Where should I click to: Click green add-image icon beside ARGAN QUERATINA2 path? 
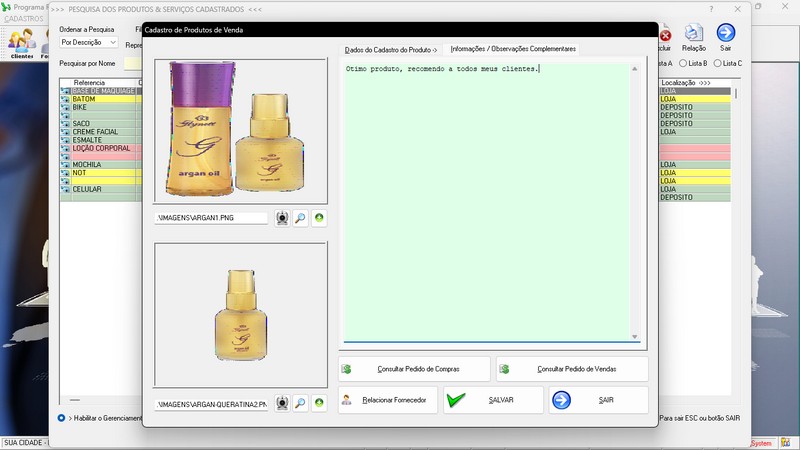[x=319, y=403]
